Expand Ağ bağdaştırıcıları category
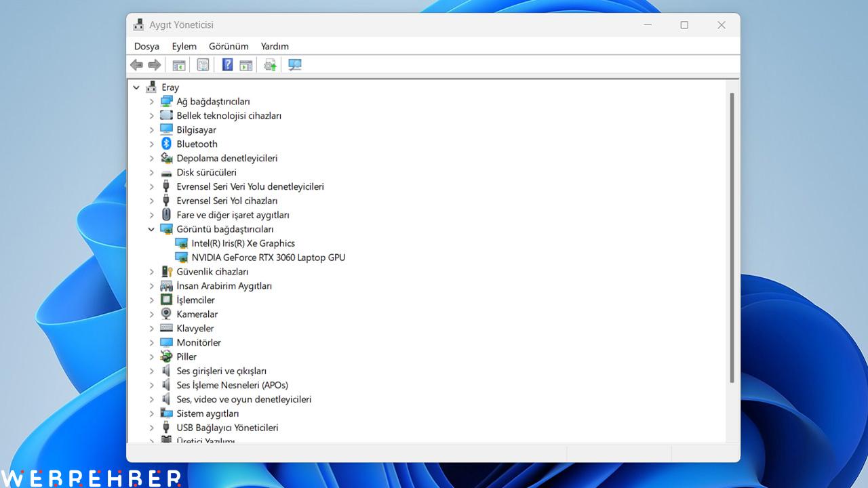 click(151, 102)
